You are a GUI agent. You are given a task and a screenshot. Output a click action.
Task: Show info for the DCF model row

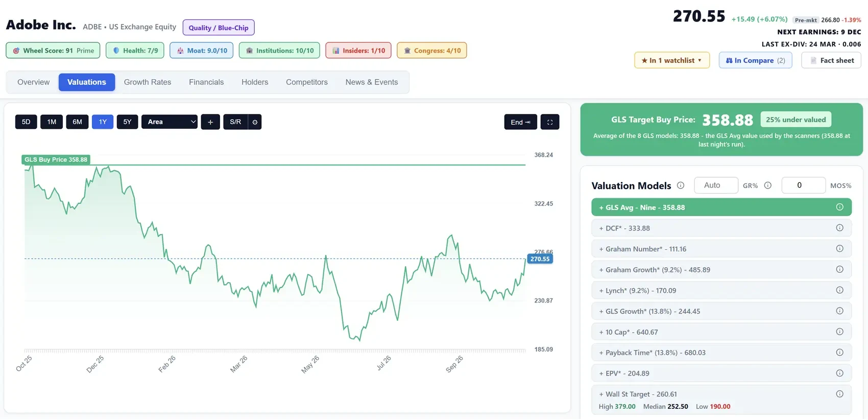click(x=839, y=228)
